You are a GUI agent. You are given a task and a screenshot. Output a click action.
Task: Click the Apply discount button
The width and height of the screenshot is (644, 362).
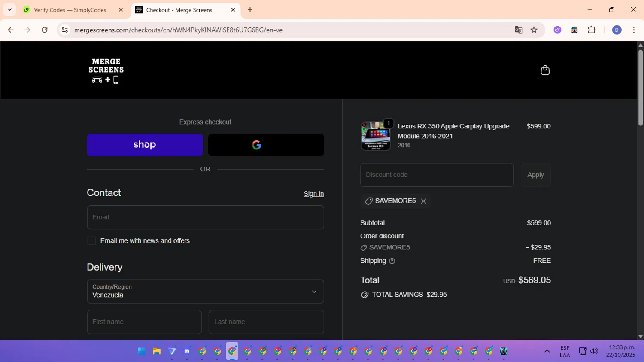click(x=535, y=175)
